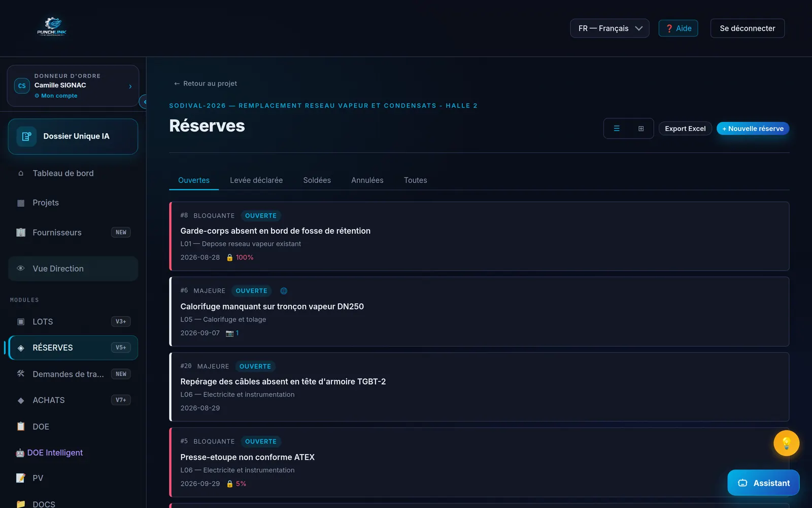
Task: Switch to list view
Action: [x=617, y=129]
